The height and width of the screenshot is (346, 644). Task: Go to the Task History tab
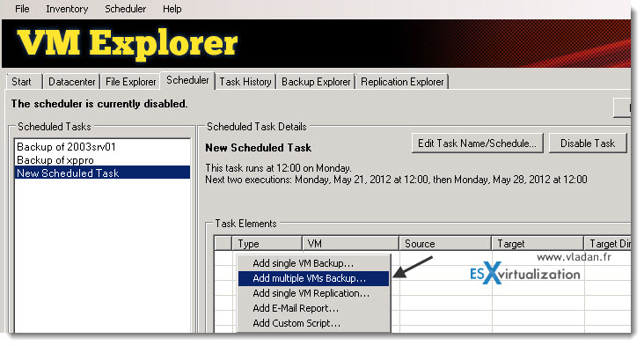tap(245, 81)
